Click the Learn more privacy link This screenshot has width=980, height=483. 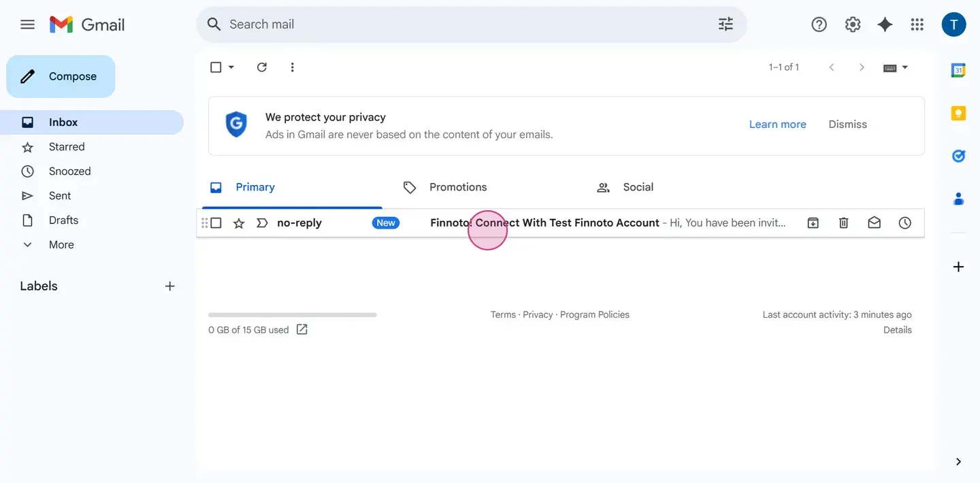click(x=777, y=124)
